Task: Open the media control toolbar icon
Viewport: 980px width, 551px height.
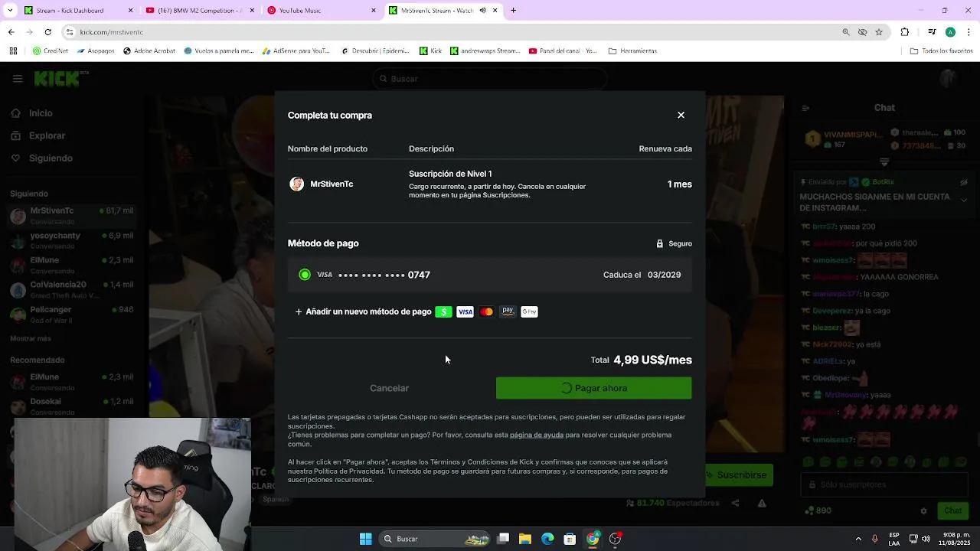Action: point(932,32)
